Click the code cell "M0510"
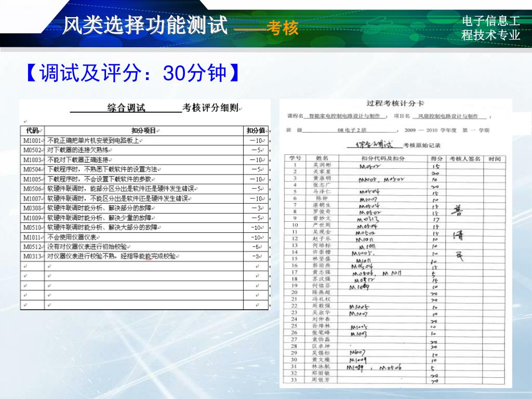532x399 pixels. point(32,228)
